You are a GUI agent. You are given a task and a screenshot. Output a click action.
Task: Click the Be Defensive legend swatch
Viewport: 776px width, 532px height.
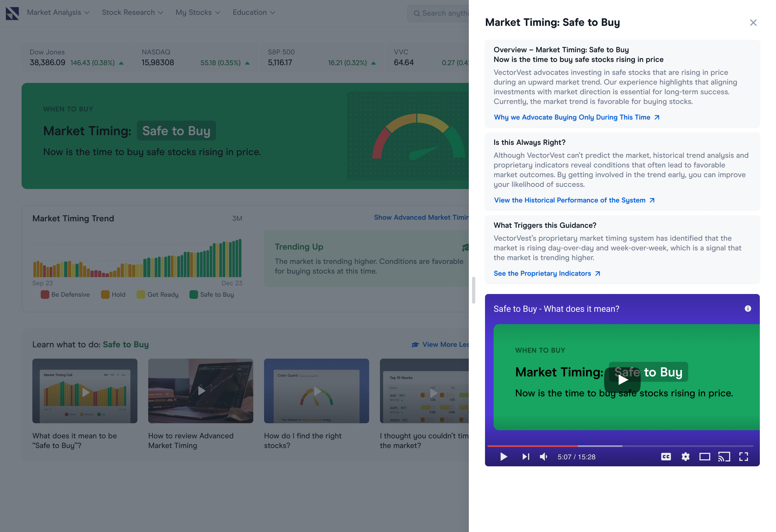(45, 295)
